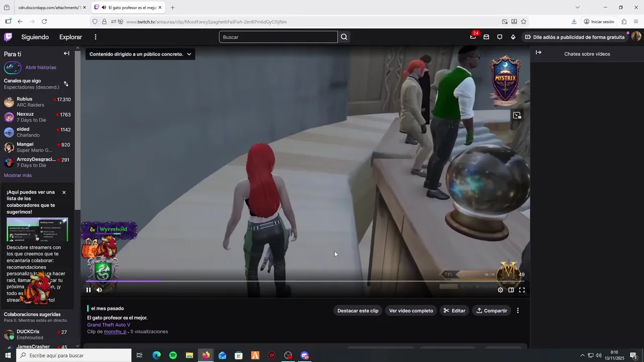This screenshot has height=362, width=644.
Task: Click the Firefox shield tracking protection icon
Action: 95,22
